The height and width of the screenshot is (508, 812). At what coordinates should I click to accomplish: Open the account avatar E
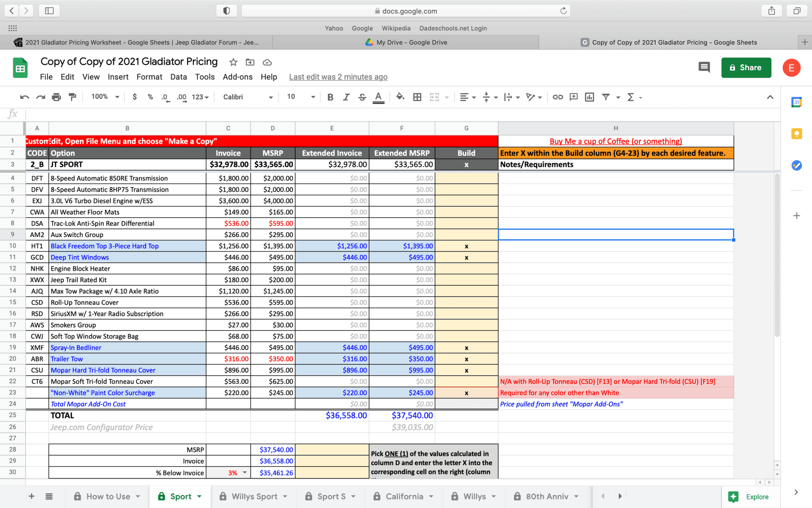click(x=791, y=68)
